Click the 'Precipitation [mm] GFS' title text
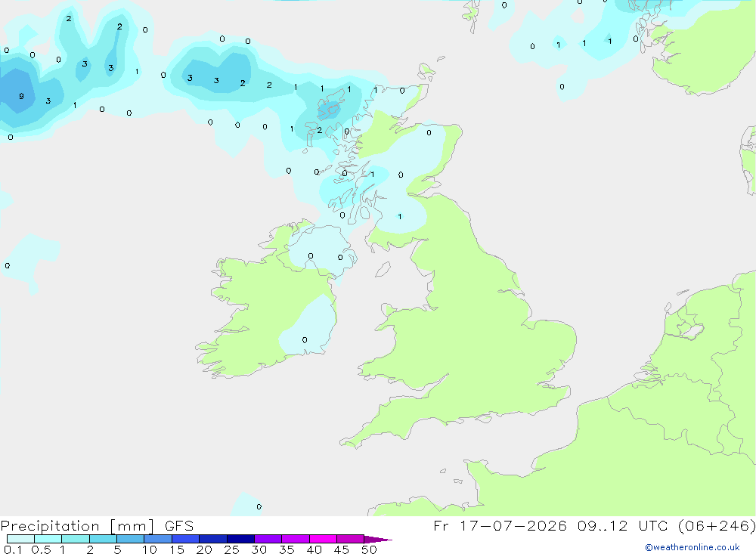Viewport: 756px width, 554px height. pyautogui.click(x=97, y=526)
